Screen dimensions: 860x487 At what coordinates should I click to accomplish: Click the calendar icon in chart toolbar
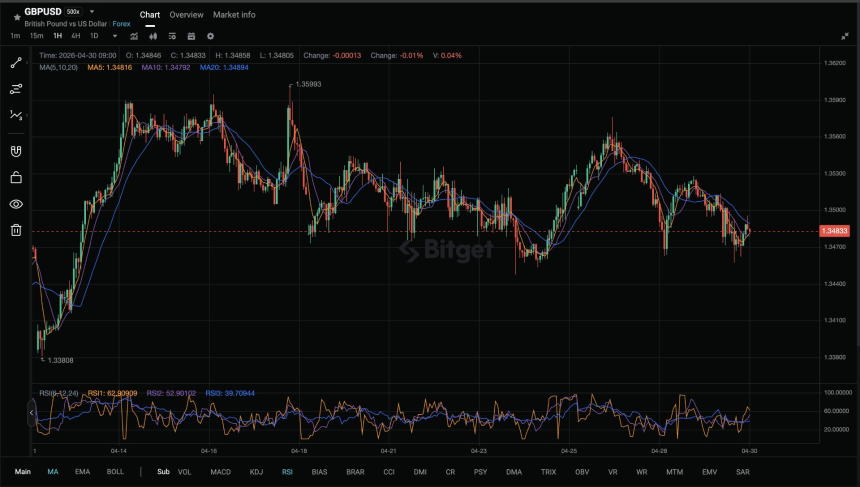coord(191,36)
